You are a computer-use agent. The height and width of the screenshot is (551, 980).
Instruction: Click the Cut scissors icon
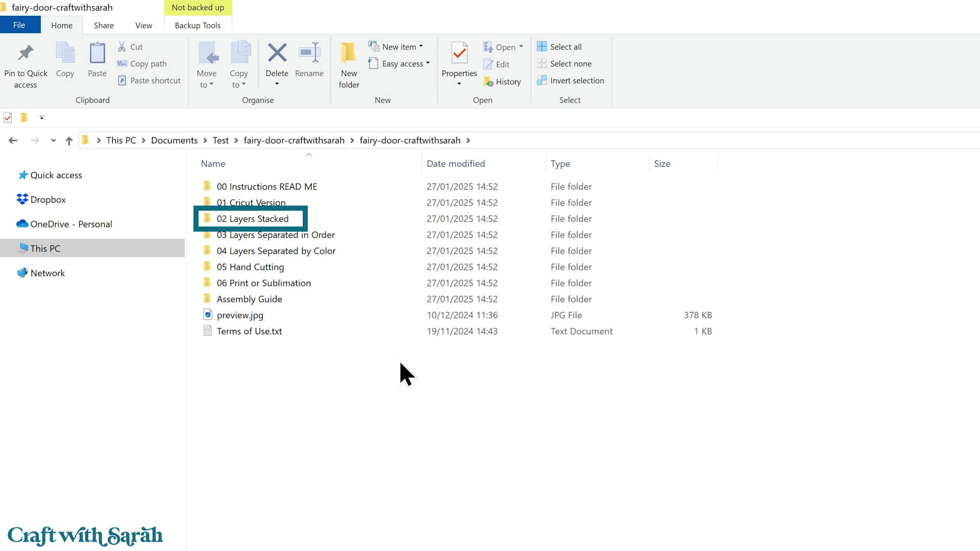point(122,46)
